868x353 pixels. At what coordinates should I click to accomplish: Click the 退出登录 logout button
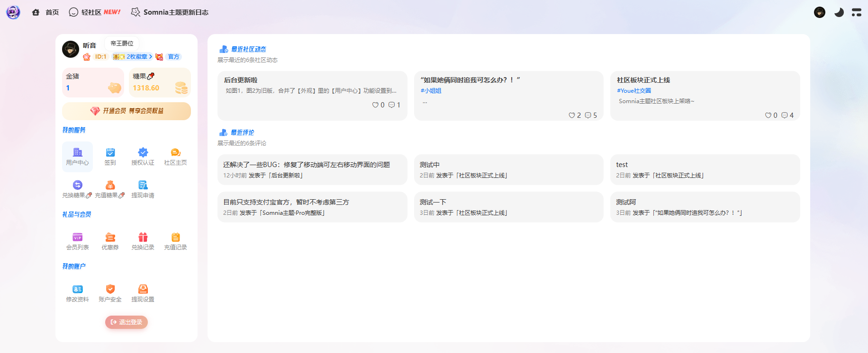click(x=127, y=322)
